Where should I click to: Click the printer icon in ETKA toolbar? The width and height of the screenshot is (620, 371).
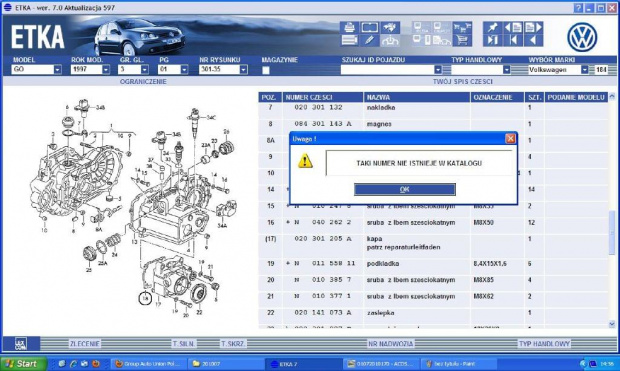(x=349, y=28)
